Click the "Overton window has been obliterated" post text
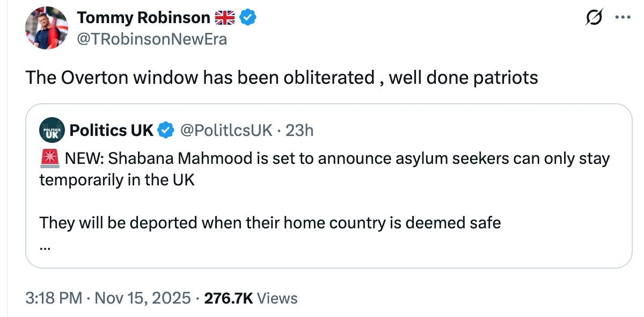 [281, 77]
